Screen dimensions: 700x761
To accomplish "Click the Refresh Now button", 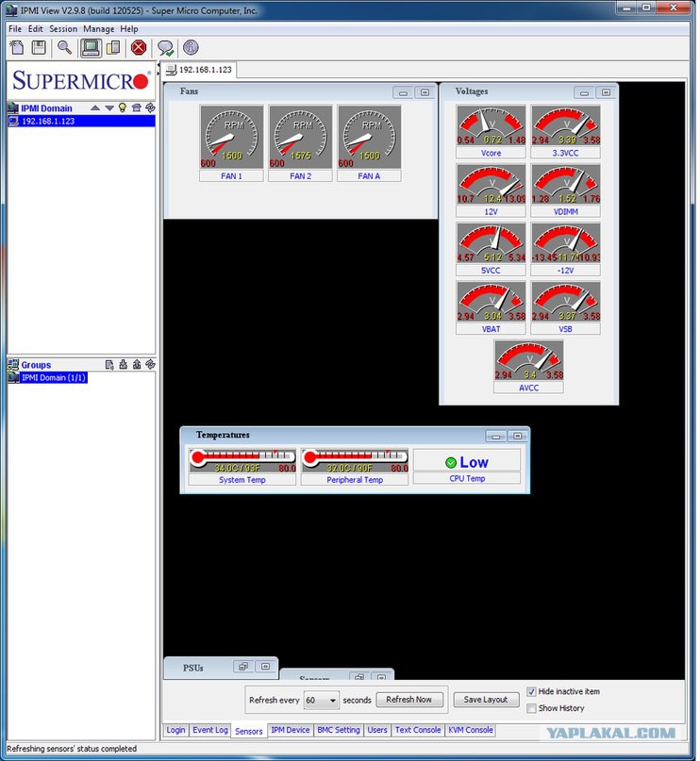I will (408, 700).
